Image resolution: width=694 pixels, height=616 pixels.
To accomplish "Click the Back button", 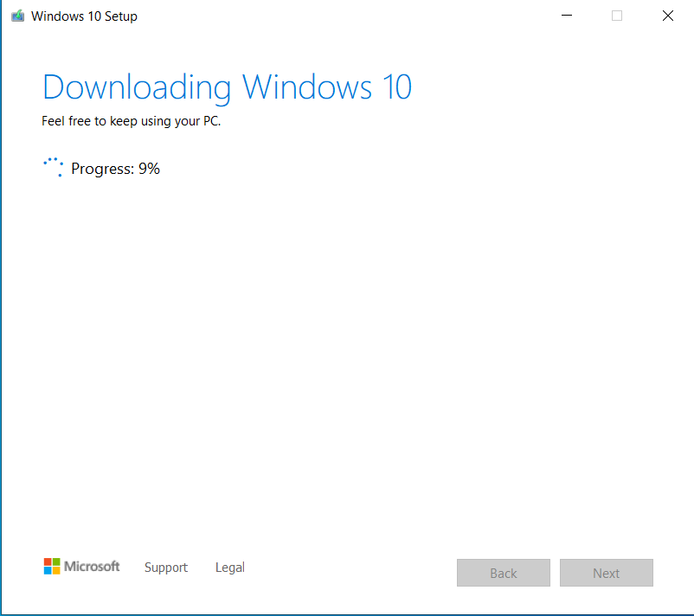I will click(x=504, y=573).
